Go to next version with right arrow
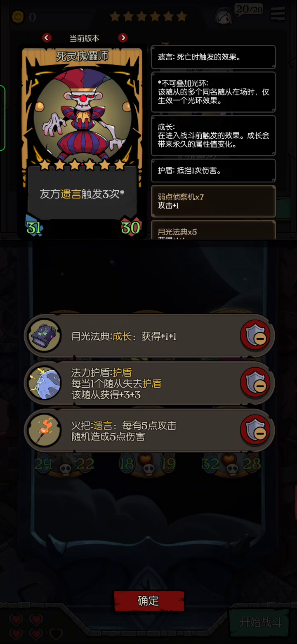 123,38
